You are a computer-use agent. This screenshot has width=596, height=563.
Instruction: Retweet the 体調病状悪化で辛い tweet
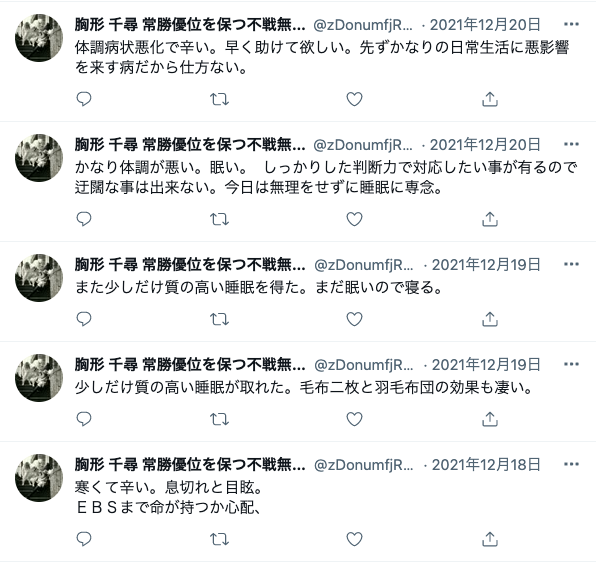coord(219,99)
